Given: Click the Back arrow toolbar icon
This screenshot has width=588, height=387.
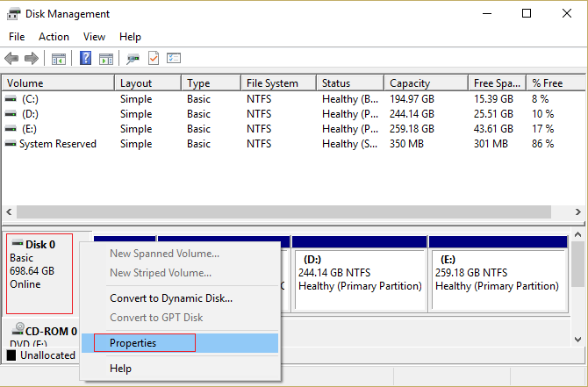Looking at the screenshot, I should [x=11, y=59].
